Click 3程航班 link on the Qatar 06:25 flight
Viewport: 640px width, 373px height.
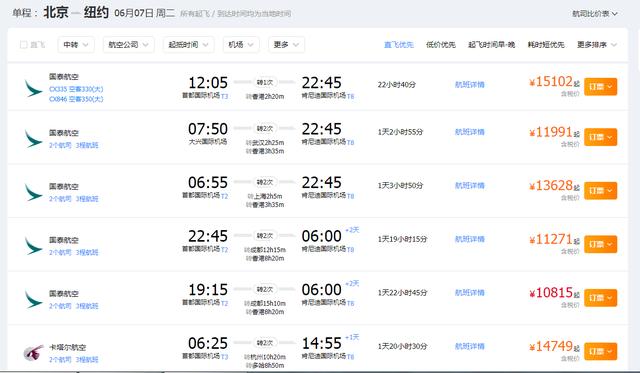click(x=87, y=360)
